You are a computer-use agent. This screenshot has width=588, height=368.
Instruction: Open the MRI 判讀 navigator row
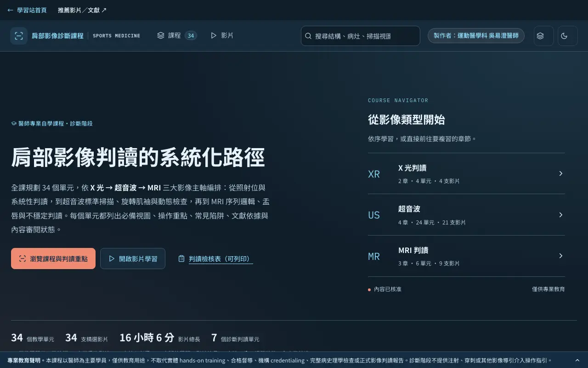[466, 256]
